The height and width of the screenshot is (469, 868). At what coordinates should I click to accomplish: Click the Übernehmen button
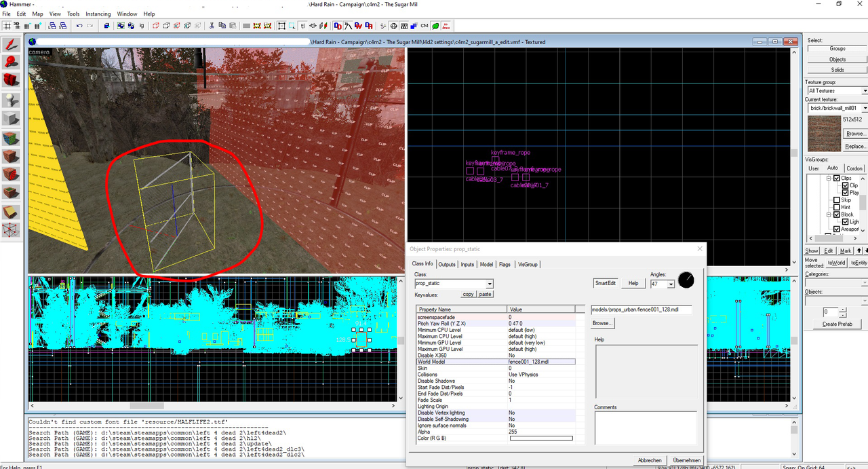click(x=687, y=460)
